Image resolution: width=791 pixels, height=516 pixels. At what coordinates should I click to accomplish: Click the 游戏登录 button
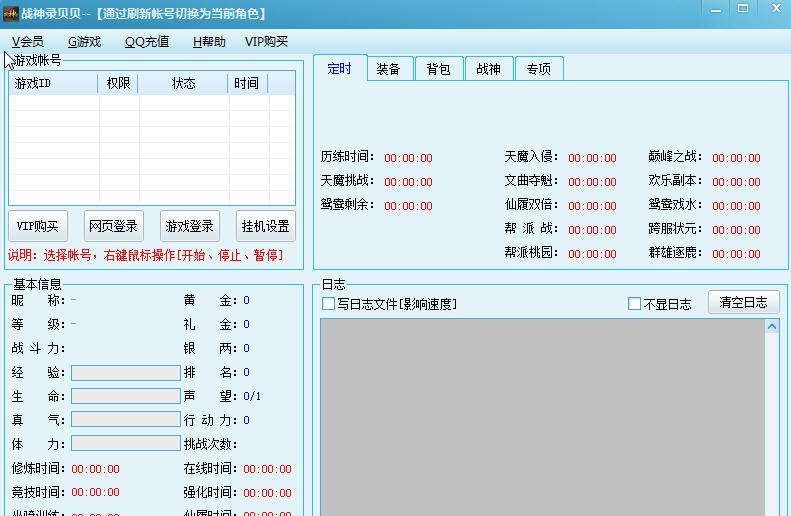pyautogui.click(x=189, y=226)
